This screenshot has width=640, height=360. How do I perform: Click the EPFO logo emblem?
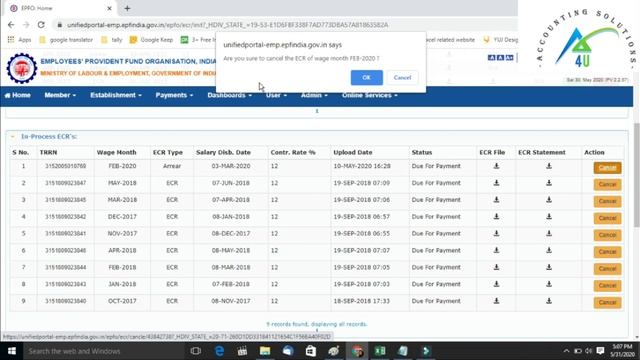click(x=22, y=68)
